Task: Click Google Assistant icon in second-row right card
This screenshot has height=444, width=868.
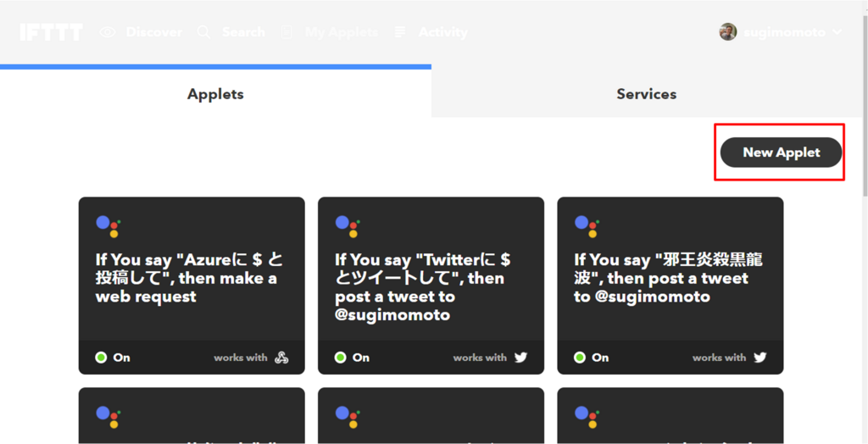Action: coord(587,416)
